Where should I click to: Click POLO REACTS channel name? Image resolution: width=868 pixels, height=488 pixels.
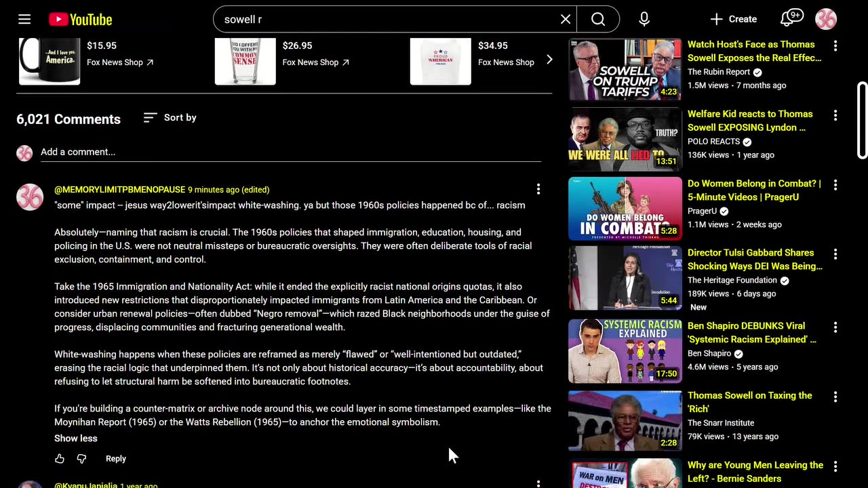click(x=713, y=142)
